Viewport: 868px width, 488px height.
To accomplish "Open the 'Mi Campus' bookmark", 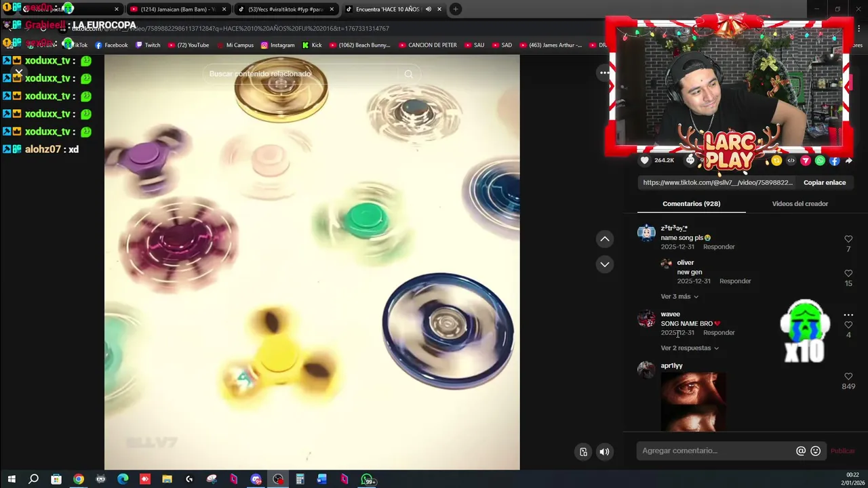I will point(235,45).
